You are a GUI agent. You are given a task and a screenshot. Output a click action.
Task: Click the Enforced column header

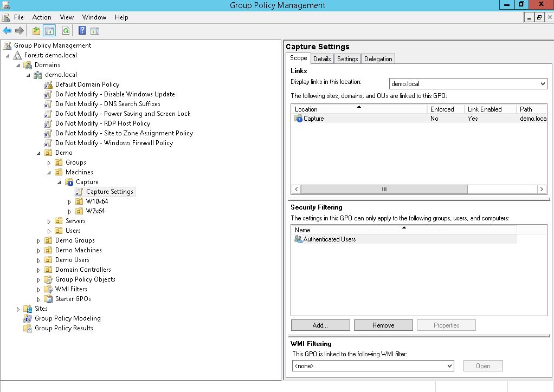pyautogui.click(x=446, y=109)
